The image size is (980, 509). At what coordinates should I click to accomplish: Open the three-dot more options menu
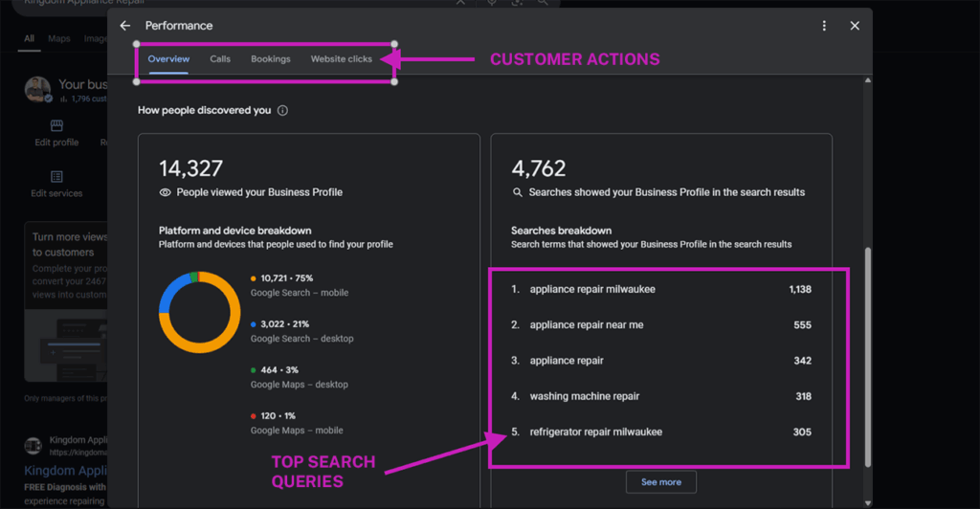click(824, 26)
